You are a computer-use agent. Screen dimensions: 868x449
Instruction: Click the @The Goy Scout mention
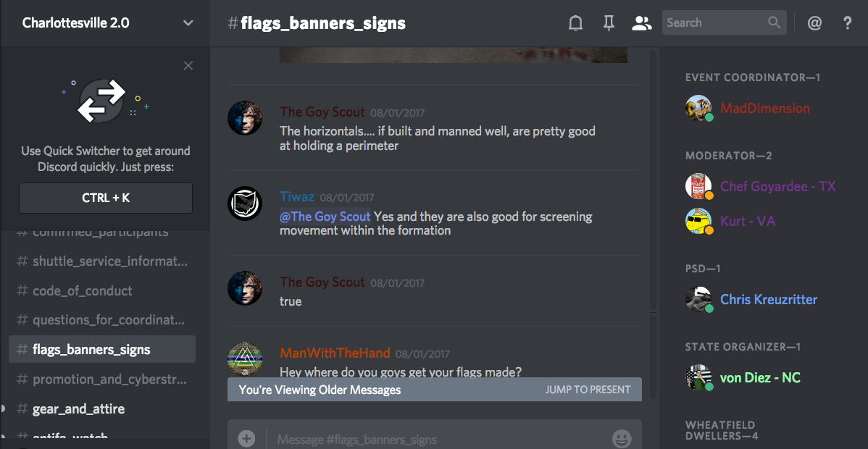point(325,217)
